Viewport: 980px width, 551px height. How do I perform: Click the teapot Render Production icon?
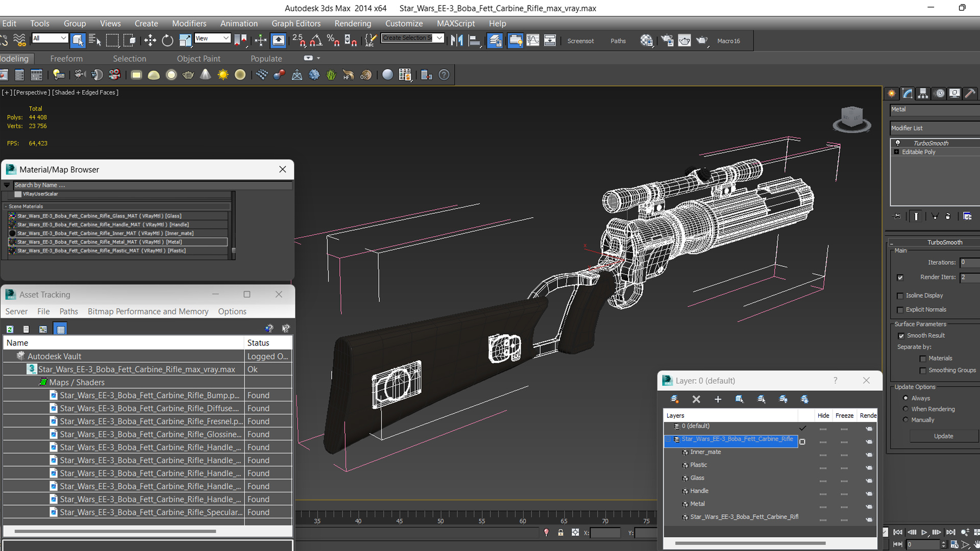tap(702, 40)
